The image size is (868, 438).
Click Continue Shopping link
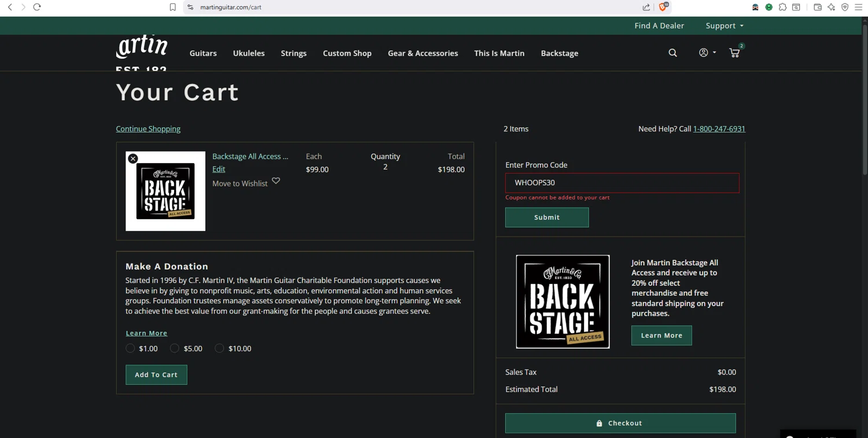point(148,128)
